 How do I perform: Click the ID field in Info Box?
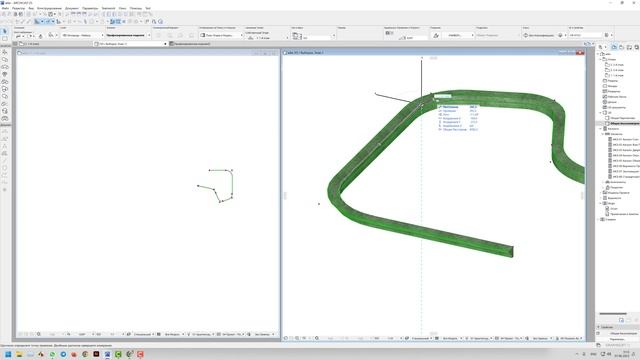586,36
